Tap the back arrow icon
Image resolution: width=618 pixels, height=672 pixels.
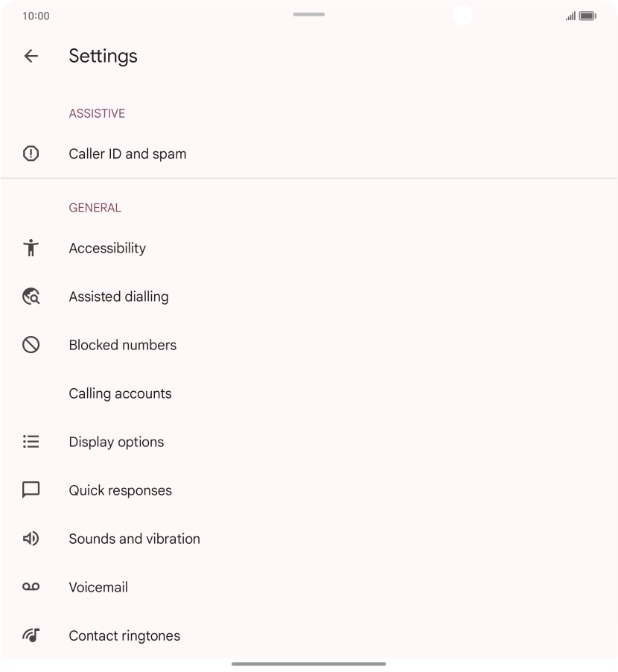(x=31, y=56)
